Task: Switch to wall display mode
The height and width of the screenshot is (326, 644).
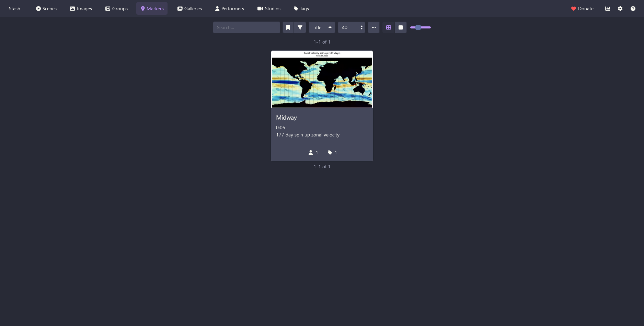Action: 401,27
